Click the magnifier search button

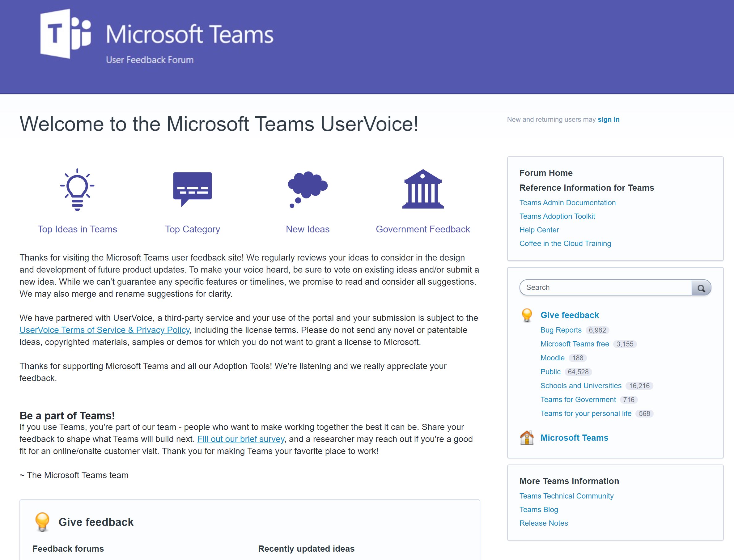coord(701,288)
